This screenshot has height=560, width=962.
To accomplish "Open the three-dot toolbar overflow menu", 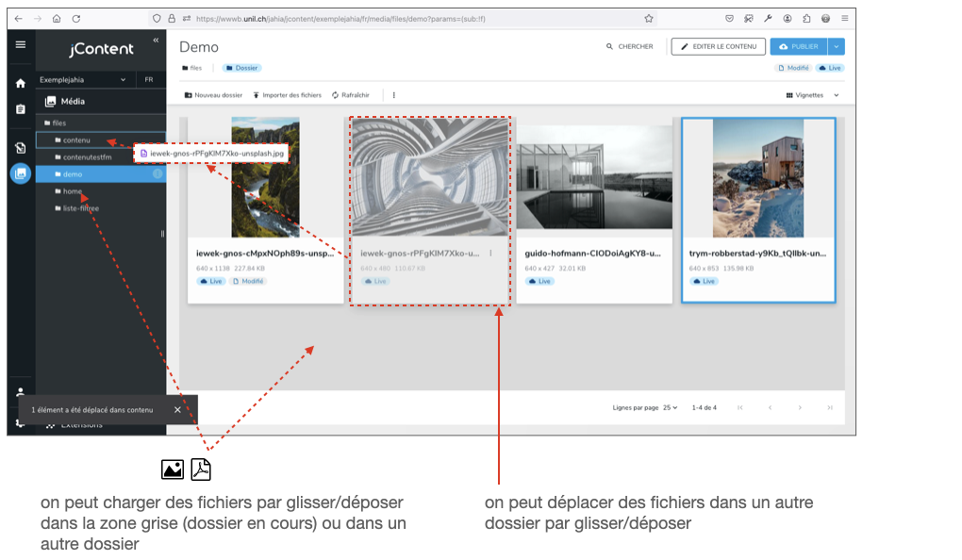I will tap(393, 95).
